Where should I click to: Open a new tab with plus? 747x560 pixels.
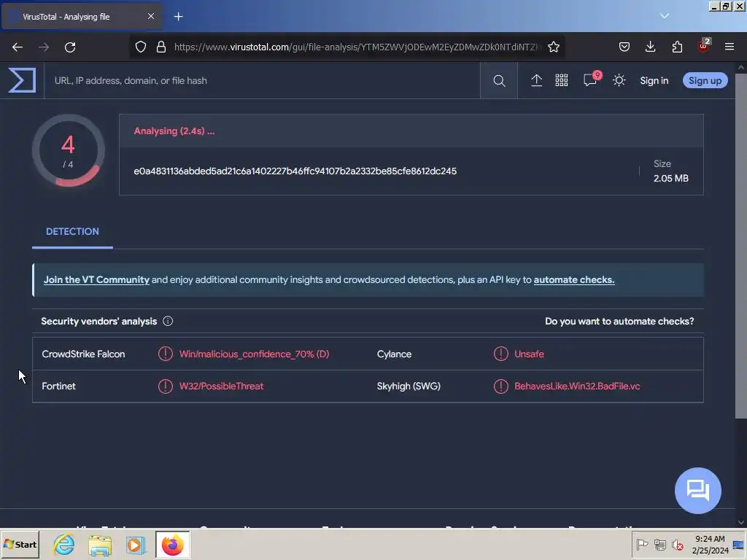178,17
